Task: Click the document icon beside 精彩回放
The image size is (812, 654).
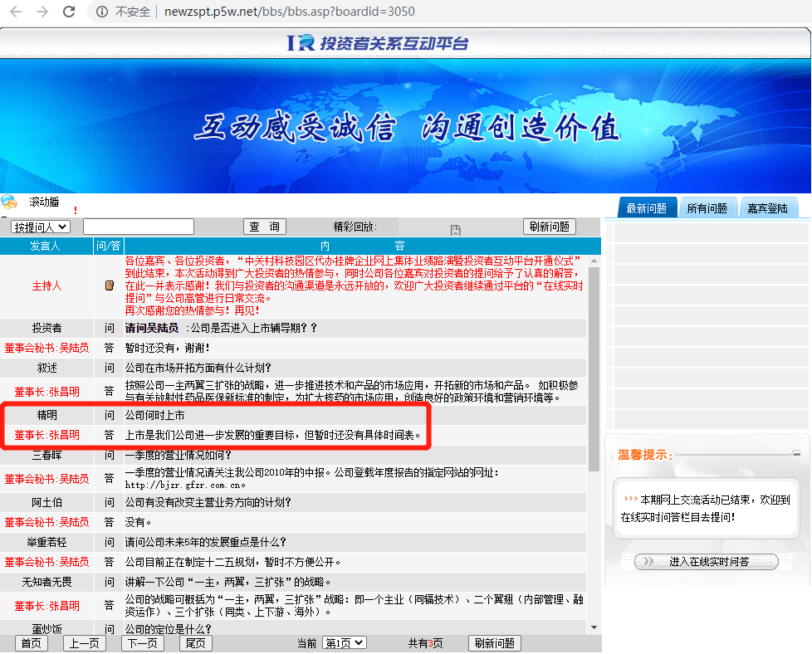Action: pos(455,230)
